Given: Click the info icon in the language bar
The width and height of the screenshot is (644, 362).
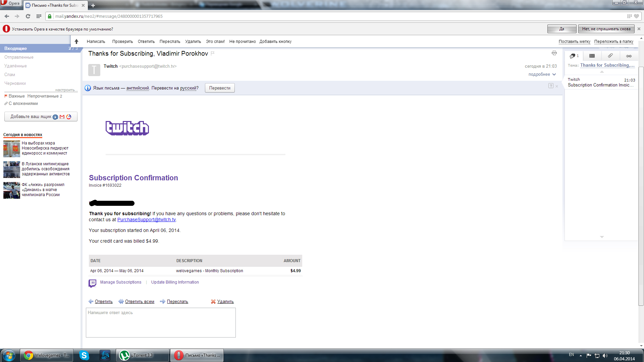Looking at the screenshot, I should click(x=88, y=88).
